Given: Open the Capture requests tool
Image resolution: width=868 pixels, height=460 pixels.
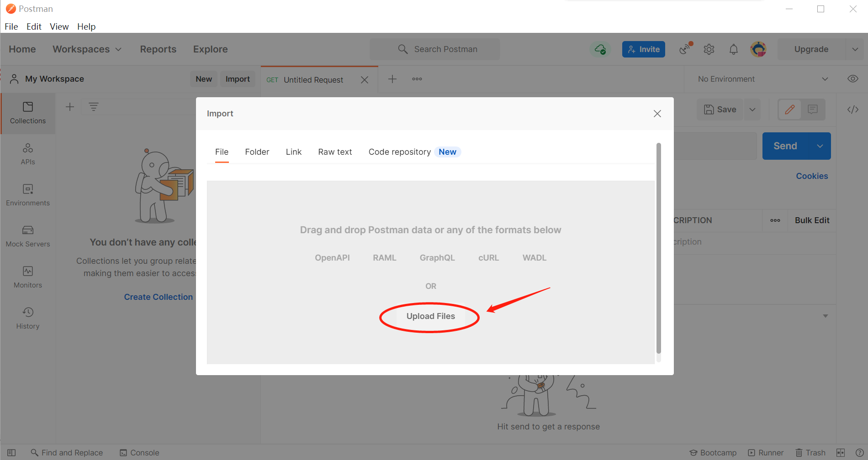Looking at the screenshot, I should (x=684, y=49).
